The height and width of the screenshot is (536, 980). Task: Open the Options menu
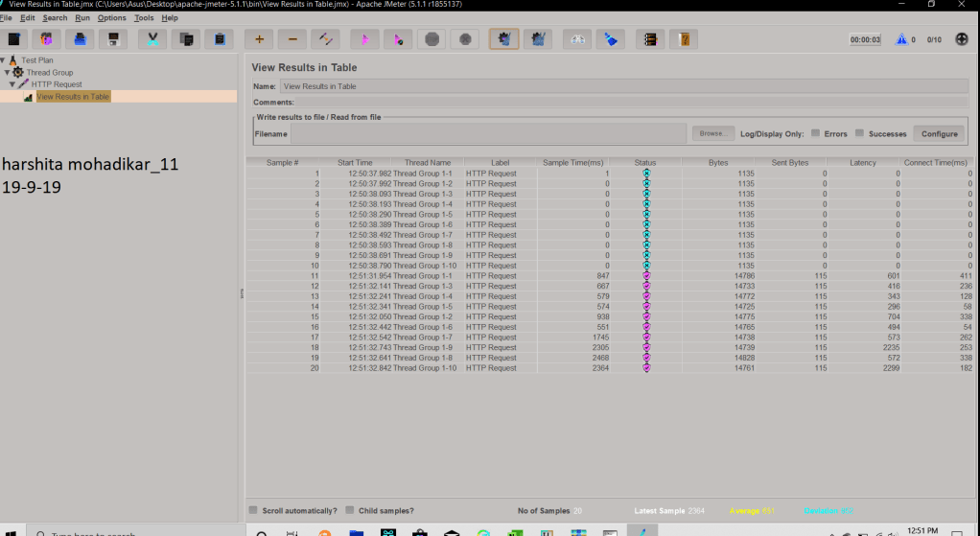tap(111, 18)
